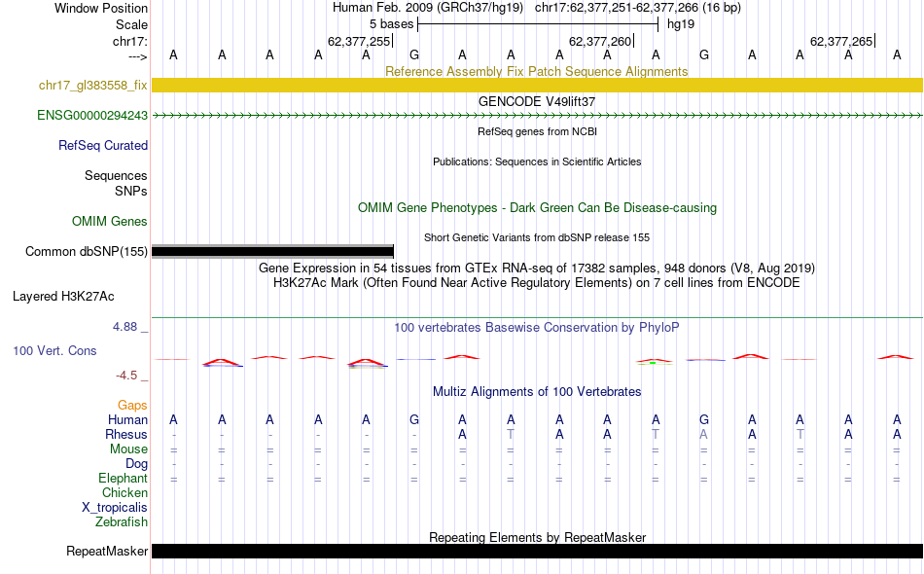This screenshot has height=574, width=924.
Task: Click the RefSeq Curated track label
Action: 103,146
